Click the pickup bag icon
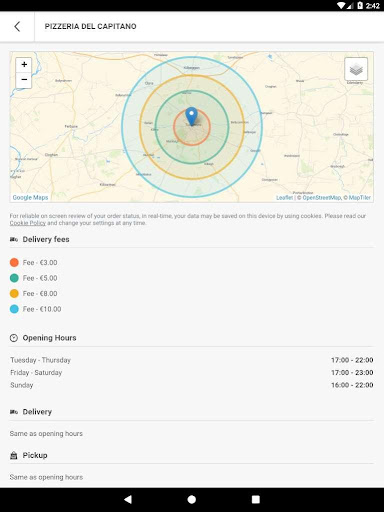The width and height of the screenshot is (384, 512). pyautogui.click(x=14, y=455)
